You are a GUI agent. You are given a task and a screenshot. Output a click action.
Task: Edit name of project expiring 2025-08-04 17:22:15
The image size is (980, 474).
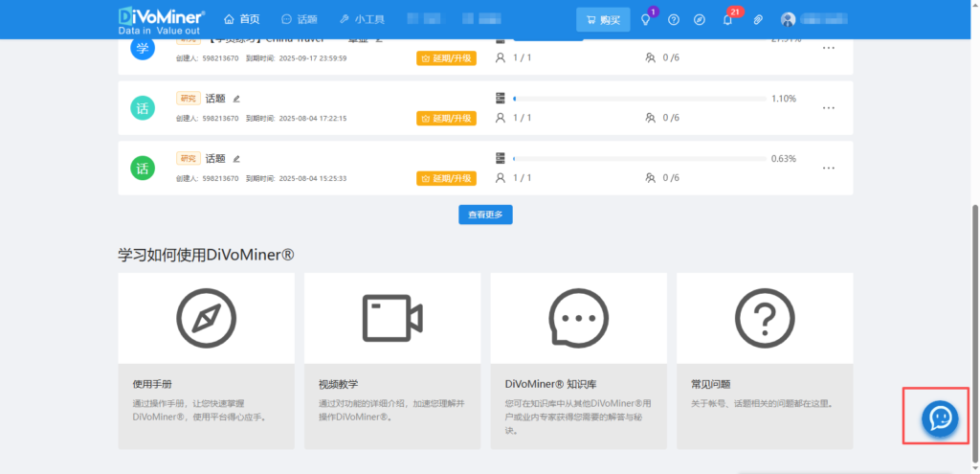pyautogui.click(x=236, y=99)
